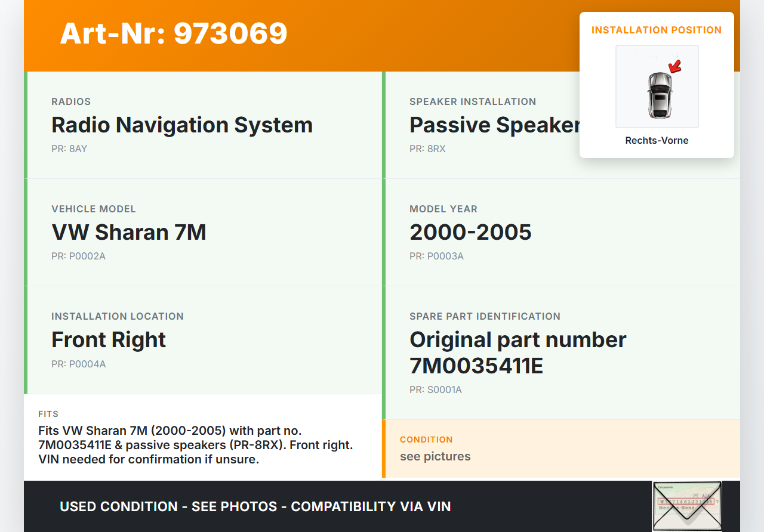Select the Front Right installation location
764x532 pixels.
[x=109, y=340]
